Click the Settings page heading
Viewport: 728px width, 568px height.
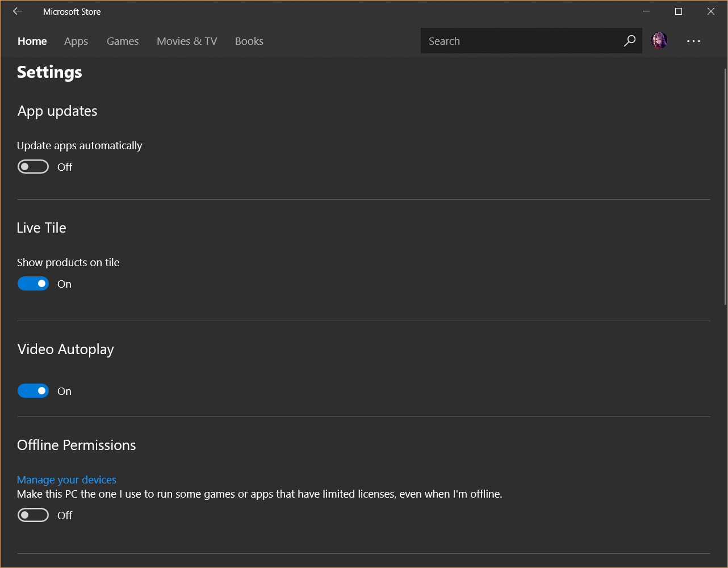(x=49, y=72)
